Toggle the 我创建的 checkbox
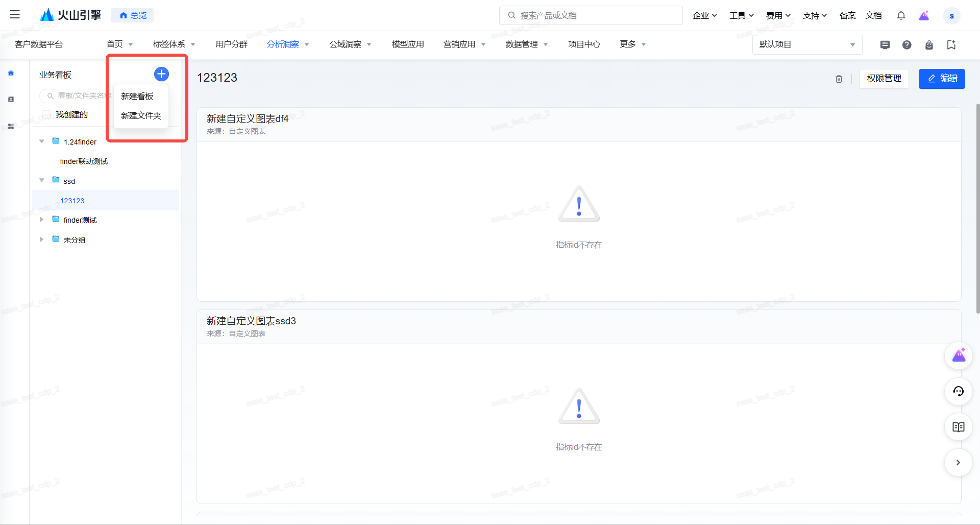 tap(47, 115)
